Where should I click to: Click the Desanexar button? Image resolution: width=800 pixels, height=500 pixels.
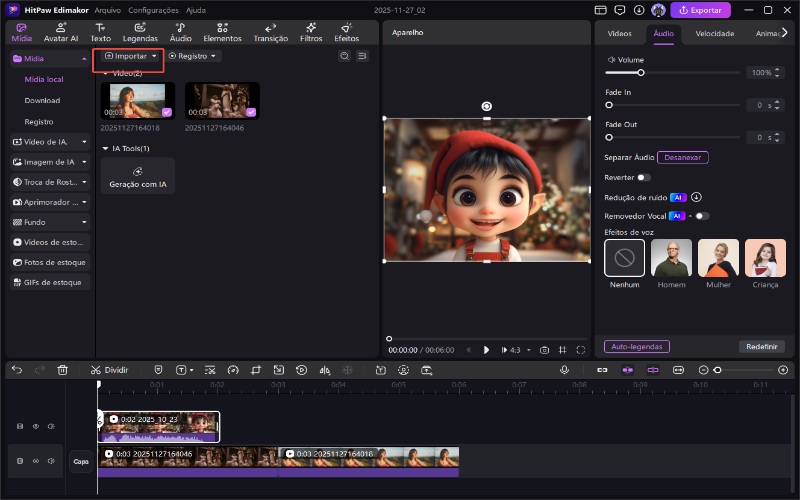pos(683,157)
